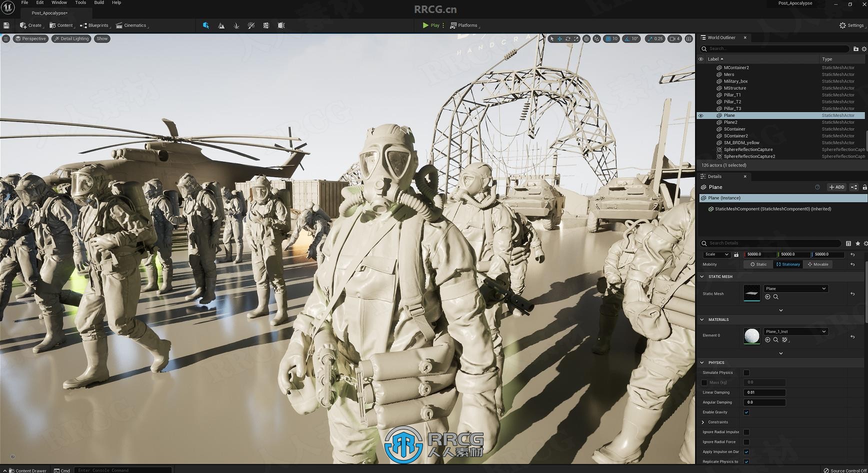Open the Build menu
868x473 pixels.
point(99,2)
